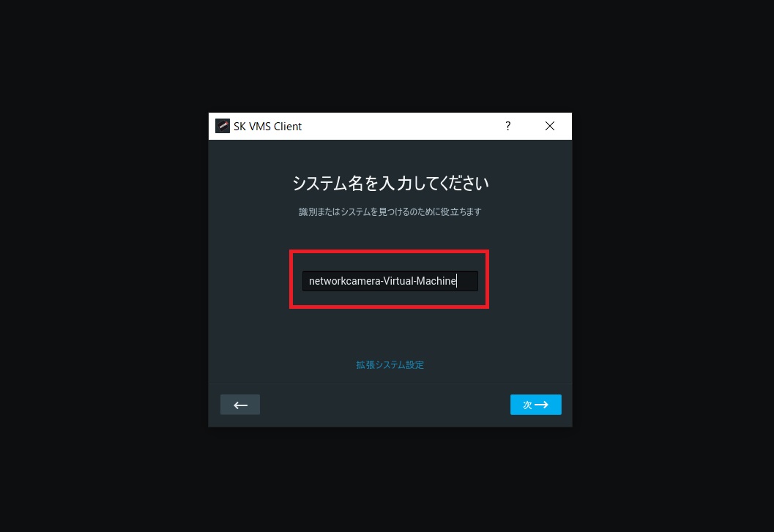Click the SK VMS Client app icon

(223, 126)
